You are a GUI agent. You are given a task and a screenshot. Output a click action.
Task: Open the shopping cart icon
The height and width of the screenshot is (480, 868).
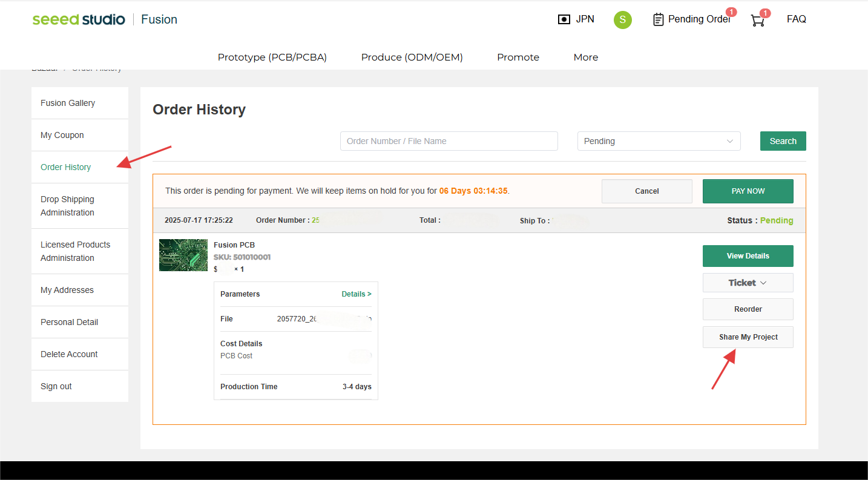[757, 20]
